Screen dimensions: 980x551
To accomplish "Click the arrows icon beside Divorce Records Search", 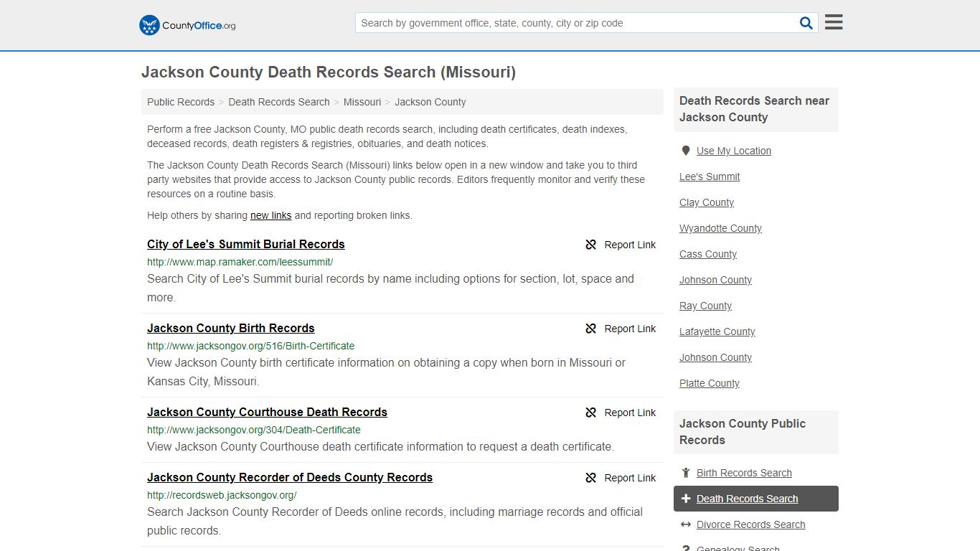I will pyautogui.click(x=686, y=524).
